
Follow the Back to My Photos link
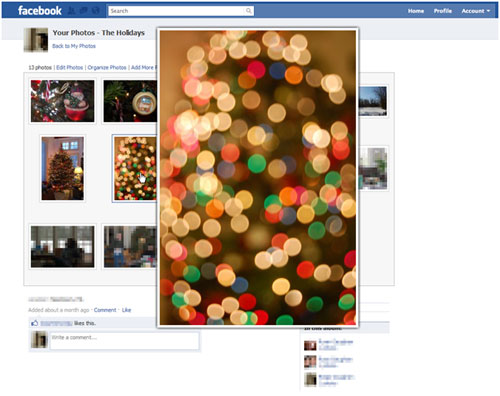74,46
